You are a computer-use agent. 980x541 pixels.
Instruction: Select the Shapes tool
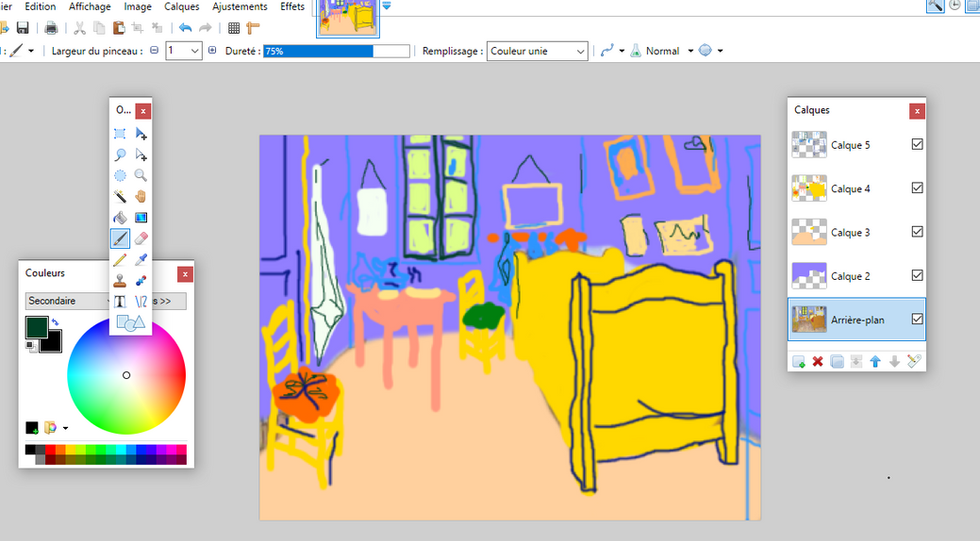tap(131, 322)
